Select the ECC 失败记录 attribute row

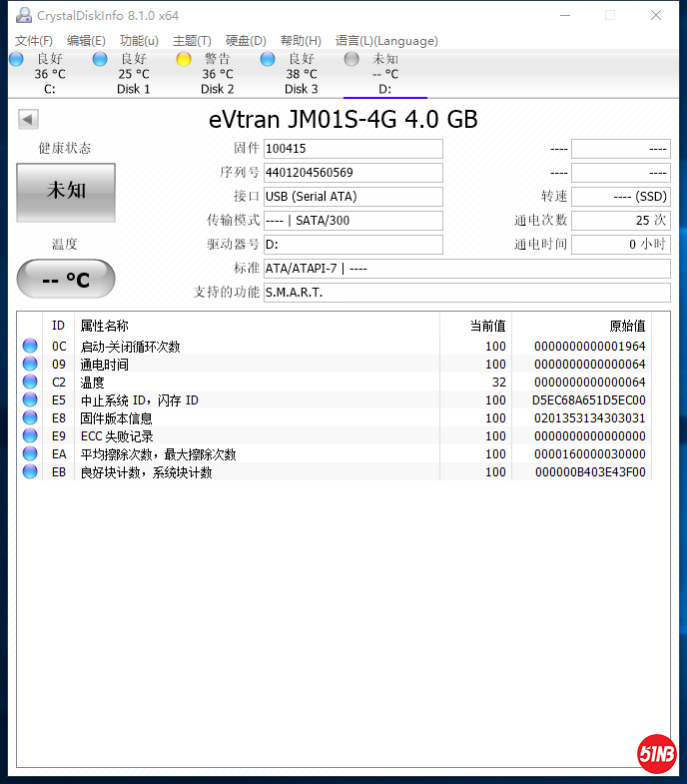335,436
